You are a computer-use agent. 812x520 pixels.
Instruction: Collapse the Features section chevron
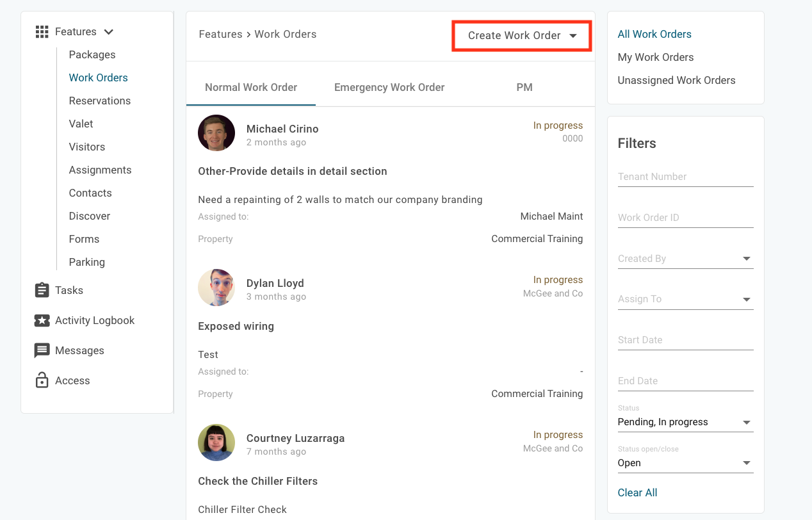pos(108,31)
